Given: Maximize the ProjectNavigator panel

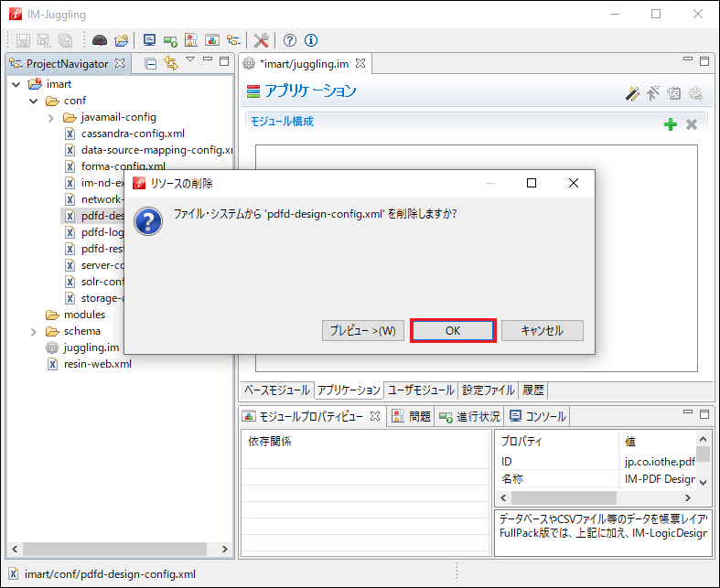Looking at the screenshot, I should pyautogui.click(x=224, y=61).
